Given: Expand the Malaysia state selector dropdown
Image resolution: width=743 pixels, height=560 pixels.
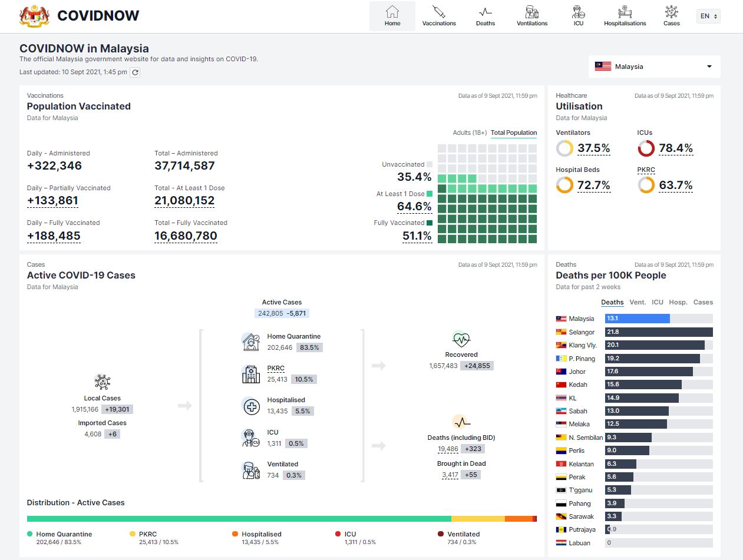Looking at the screenshot, I should (654, 67).
